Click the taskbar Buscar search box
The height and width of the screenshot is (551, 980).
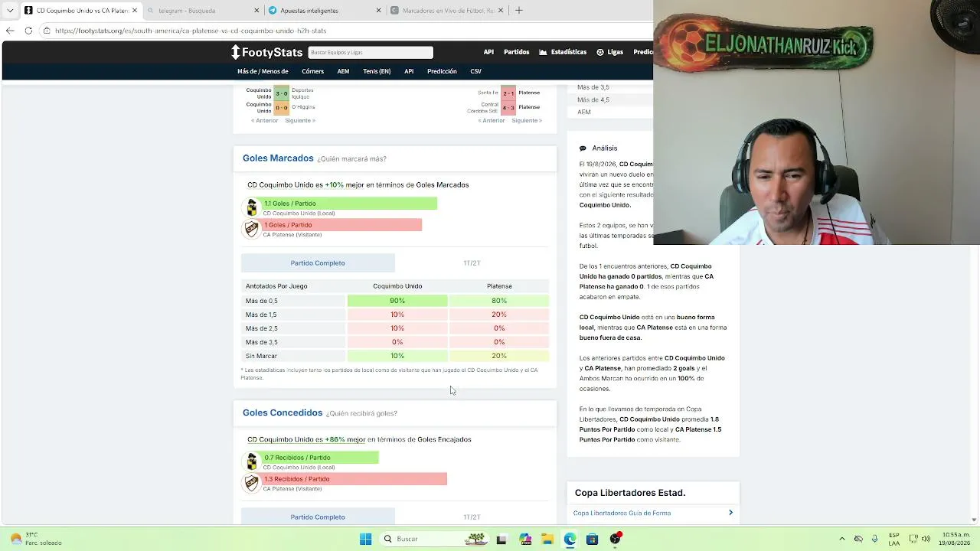(x=435, y=540)
